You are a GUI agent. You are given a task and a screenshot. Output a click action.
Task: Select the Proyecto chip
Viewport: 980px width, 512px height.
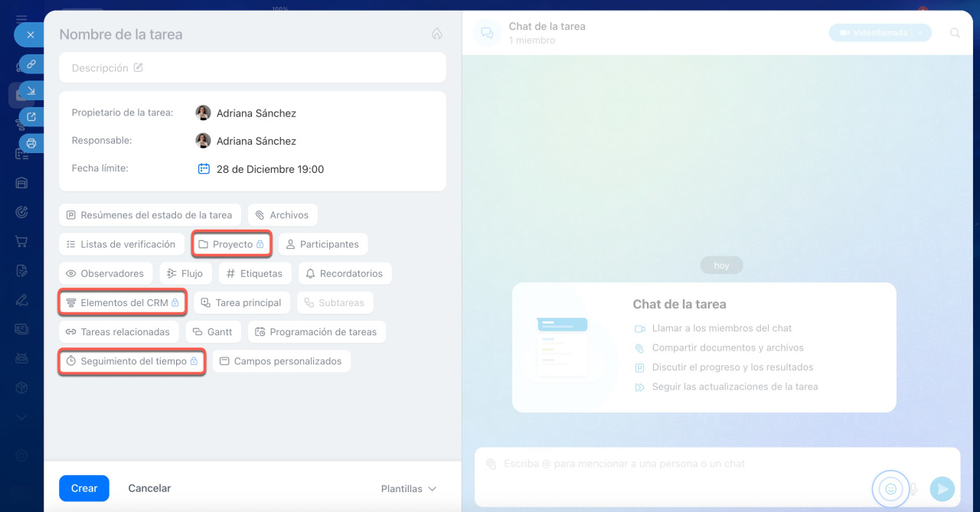click(x=231, y=244)
